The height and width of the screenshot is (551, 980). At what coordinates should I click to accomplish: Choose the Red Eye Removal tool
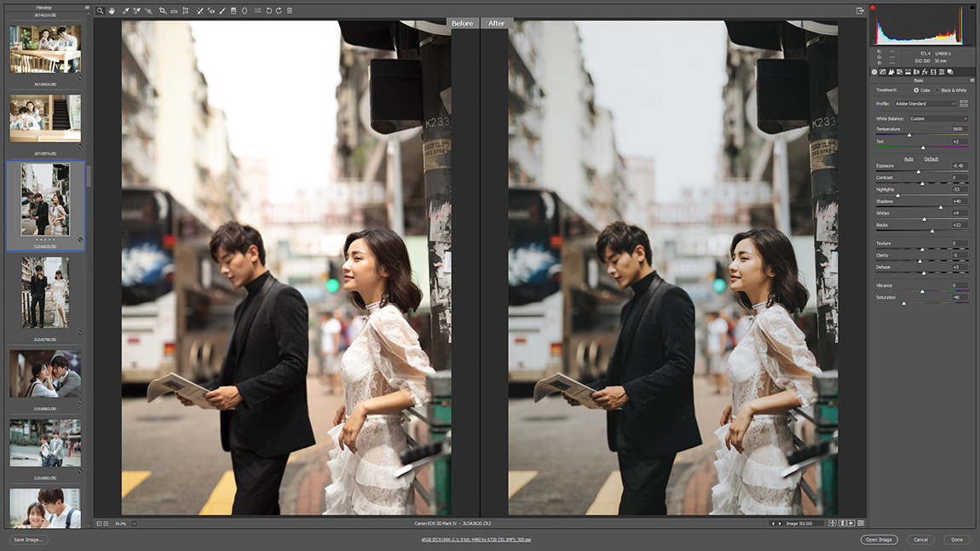[211, 11]
